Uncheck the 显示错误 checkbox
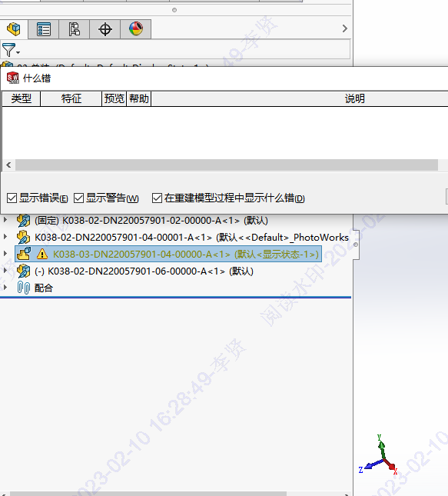448x496 pixels. 12,198
